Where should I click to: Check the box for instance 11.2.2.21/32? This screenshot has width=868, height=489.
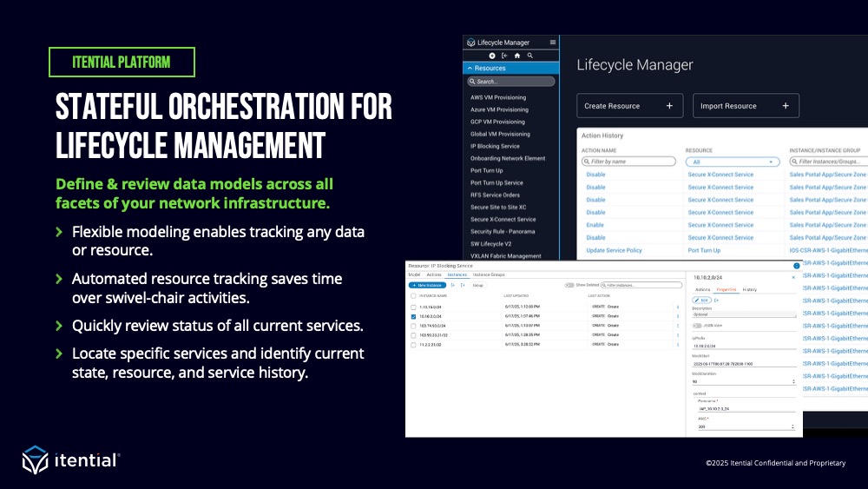[413, 345]
